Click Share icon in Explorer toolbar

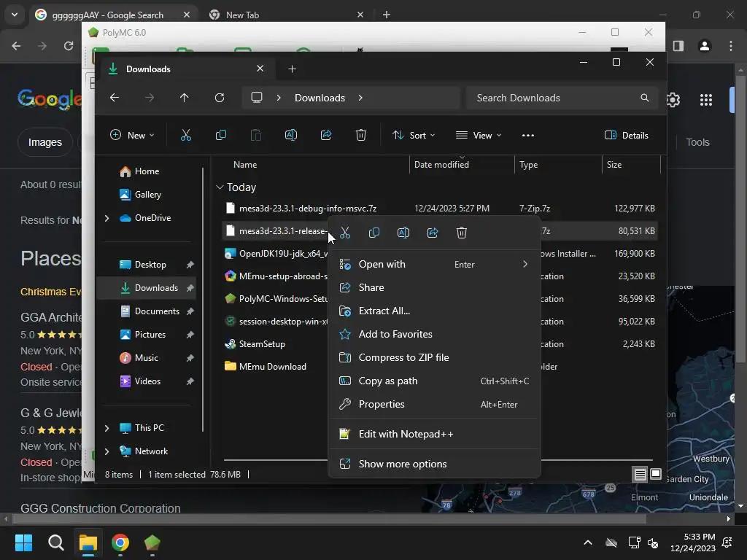click(326, 135)
